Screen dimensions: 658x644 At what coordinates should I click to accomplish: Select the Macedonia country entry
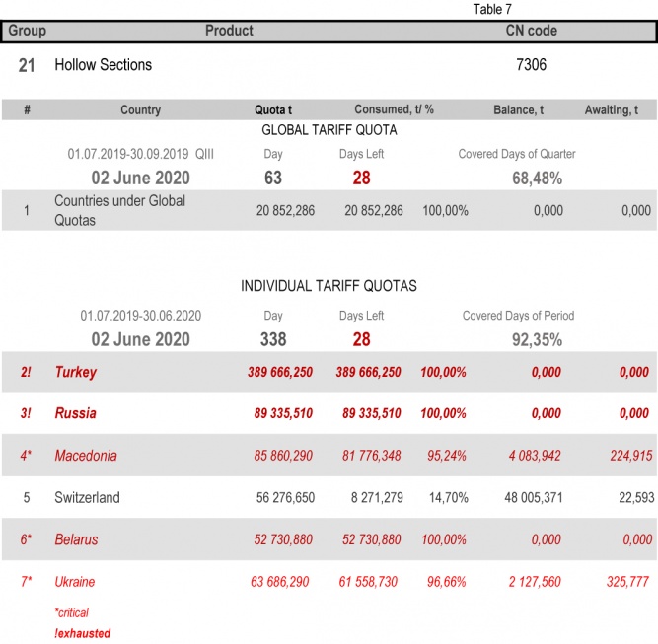point(86,456)
